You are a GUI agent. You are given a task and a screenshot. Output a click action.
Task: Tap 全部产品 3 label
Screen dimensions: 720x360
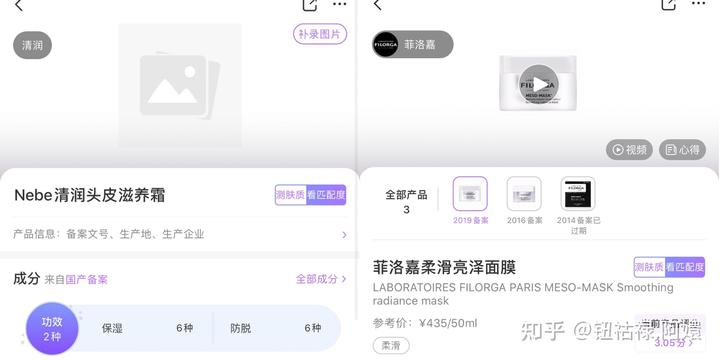click(x=406, y=202)
